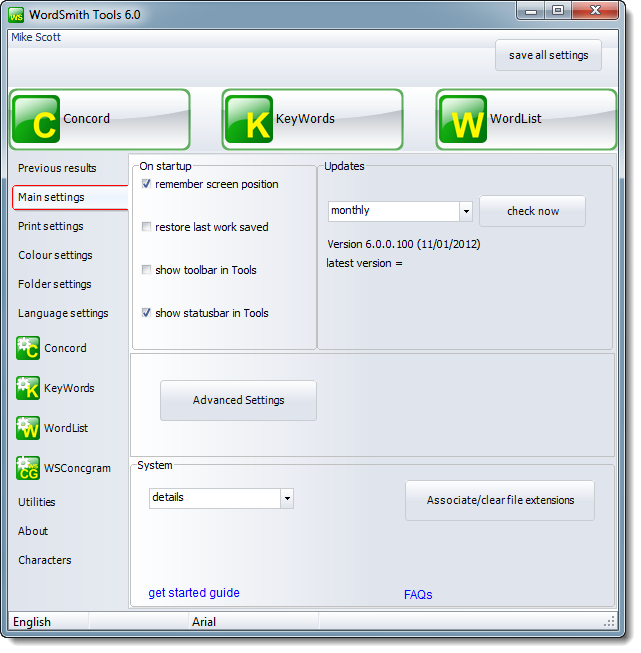Image resolution: width=641 pixels, height=653 pixels.
Task: Expand the monthly update frequency dropdown
Action: (465, 211)
